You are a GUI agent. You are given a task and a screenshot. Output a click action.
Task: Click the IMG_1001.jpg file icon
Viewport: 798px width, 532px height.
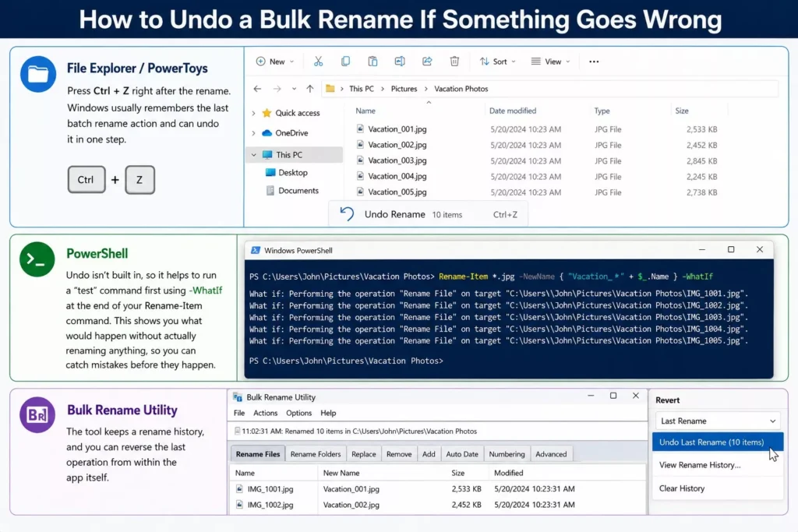239,488
